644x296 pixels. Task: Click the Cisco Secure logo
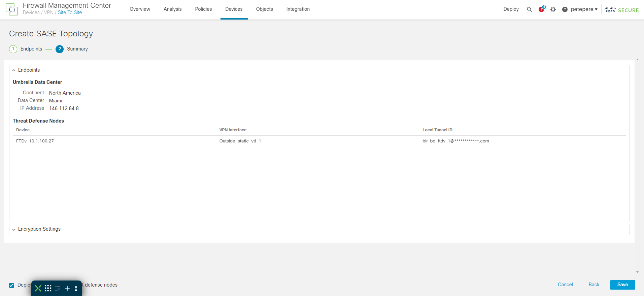coord(622,10)
